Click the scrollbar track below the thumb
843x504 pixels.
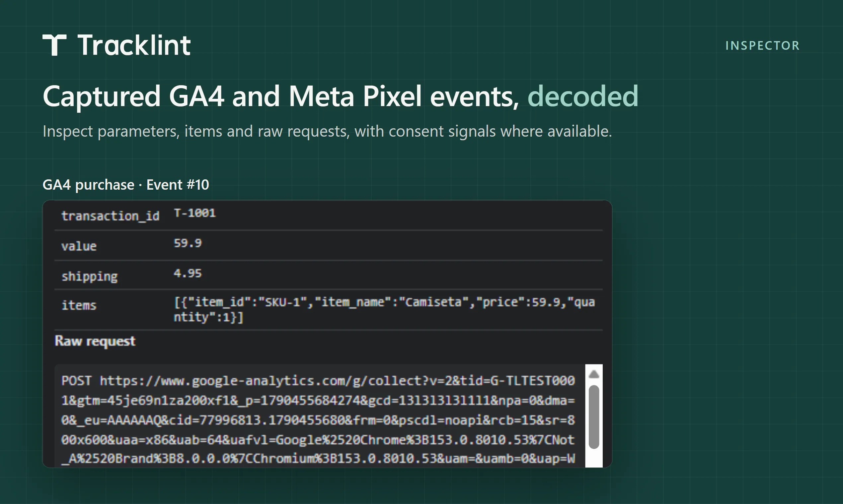593,458
